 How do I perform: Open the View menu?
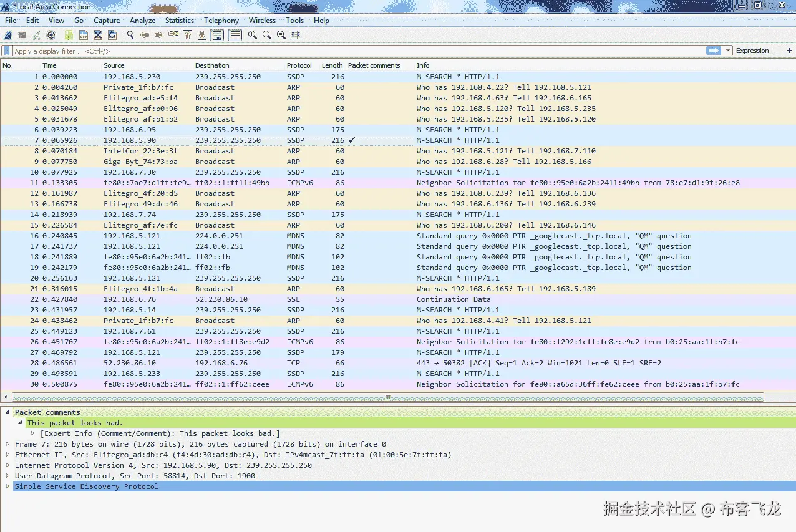click(56, 21)
